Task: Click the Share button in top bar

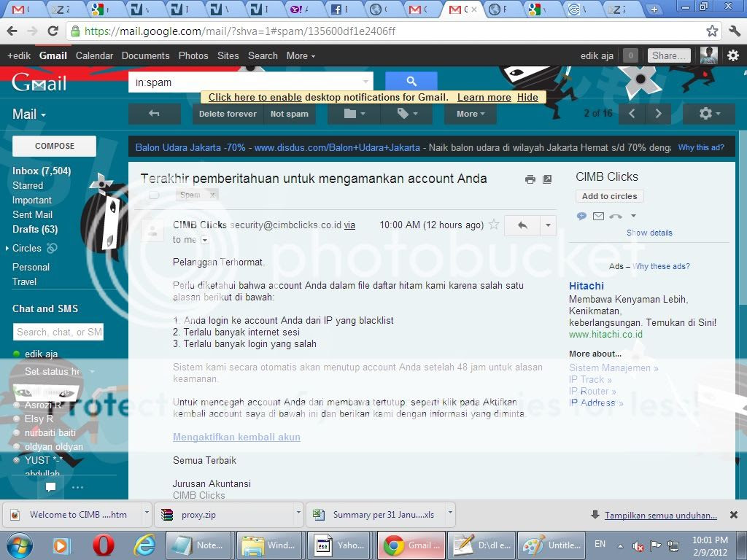Action: pos(669,55)
